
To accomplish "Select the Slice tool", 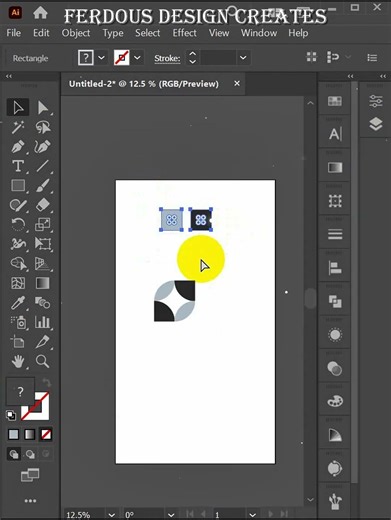I will point(42,342).
